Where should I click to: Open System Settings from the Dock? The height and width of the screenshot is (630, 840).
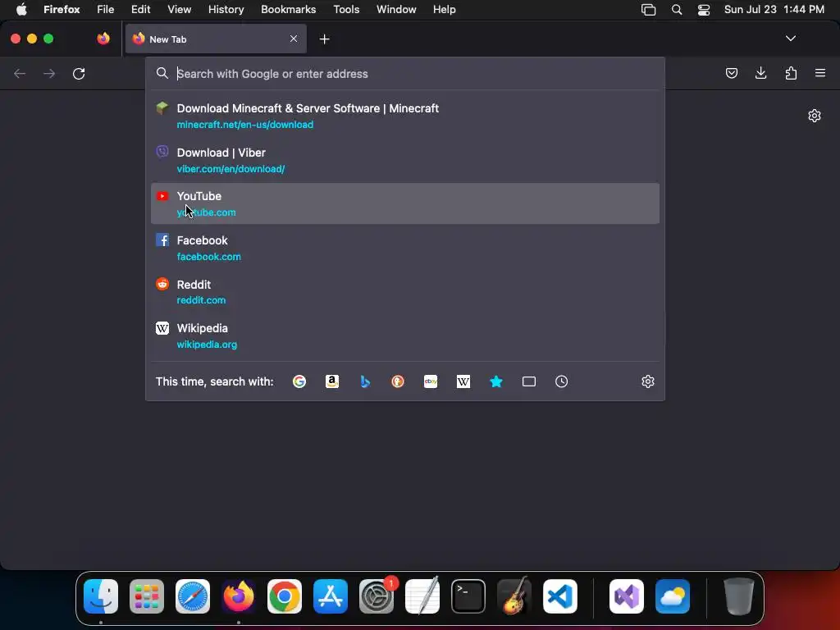(x=376, y=596)
